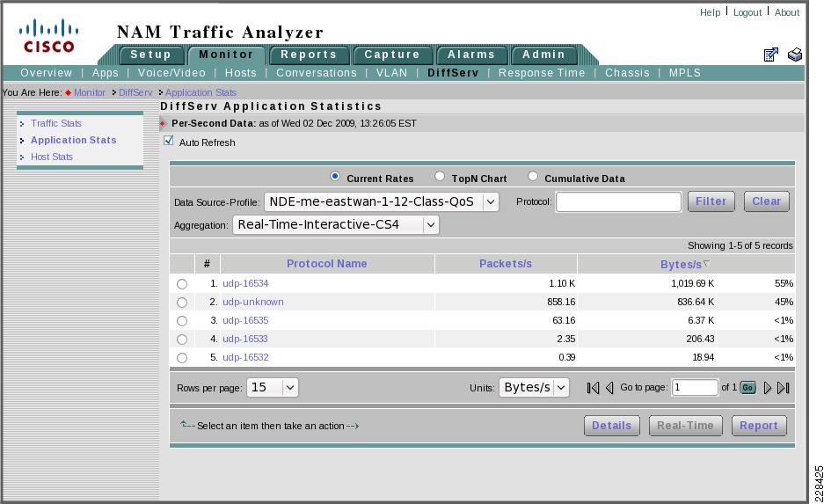Select radio button for udp-16535 row

(182, 320)
